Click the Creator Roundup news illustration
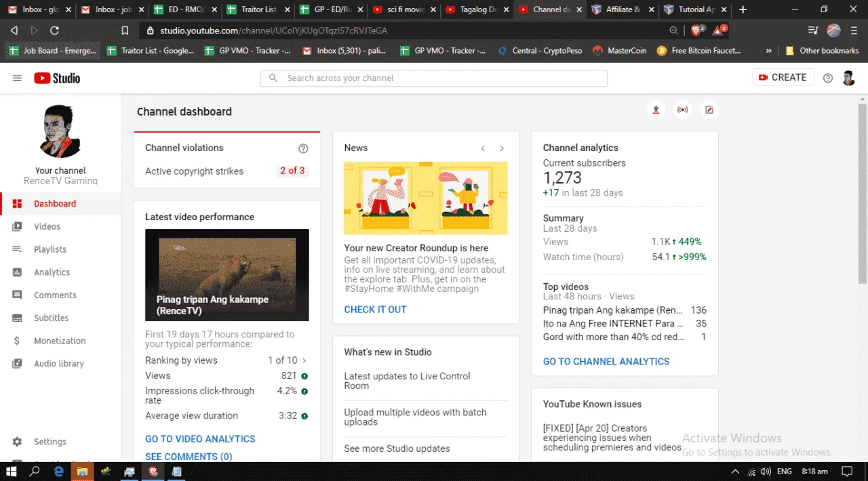The image size is (868, 481). click(425, 198)
